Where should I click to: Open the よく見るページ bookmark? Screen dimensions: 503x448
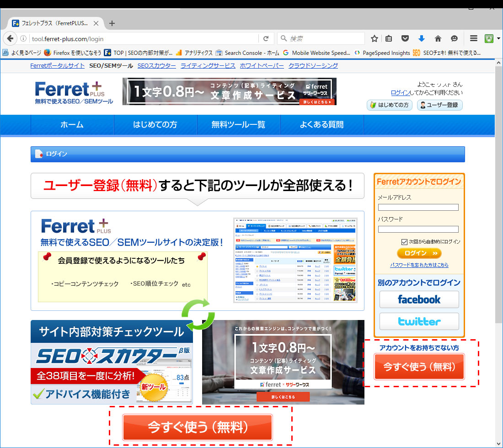click(22, 53)
